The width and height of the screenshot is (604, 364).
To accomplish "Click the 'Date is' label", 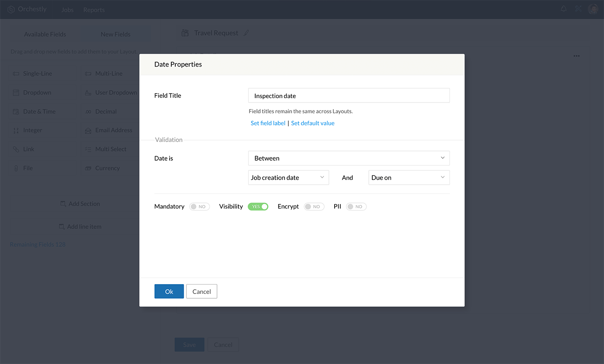I will click(x=164, y=158).
